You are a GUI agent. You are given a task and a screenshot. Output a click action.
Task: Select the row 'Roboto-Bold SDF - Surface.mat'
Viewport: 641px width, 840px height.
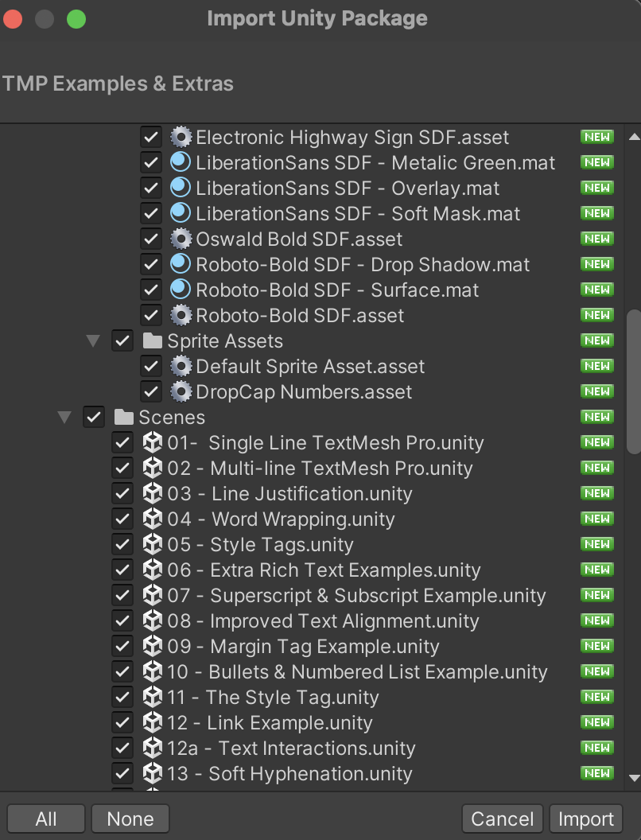coord(312,290)
